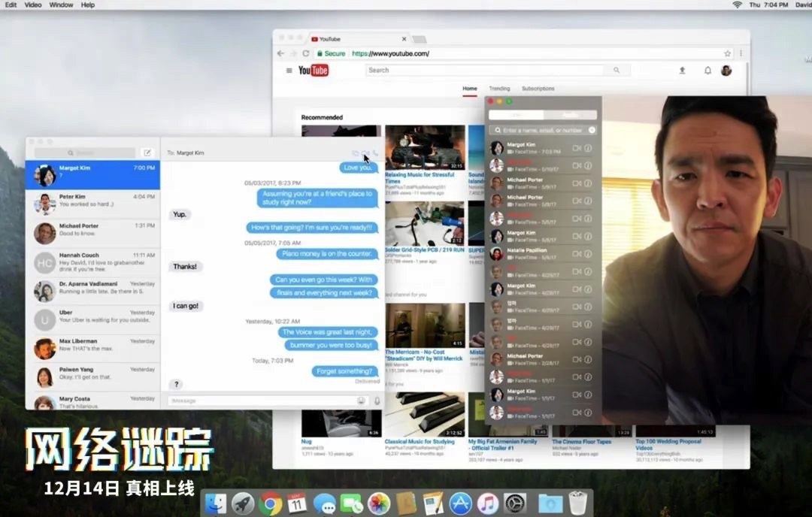Click the YouTube search field
The width and height of the screenshot is (812, 517).
[485, 70]
